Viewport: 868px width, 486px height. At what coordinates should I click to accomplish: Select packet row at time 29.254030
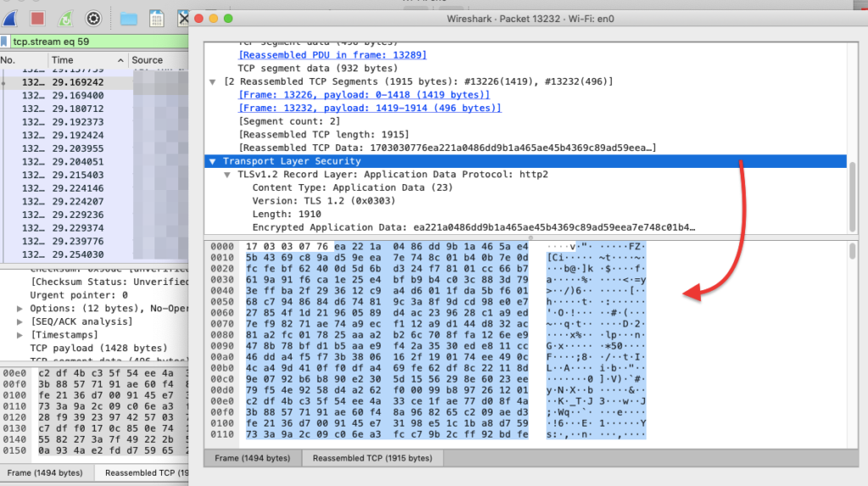click(x=94, y=255)
